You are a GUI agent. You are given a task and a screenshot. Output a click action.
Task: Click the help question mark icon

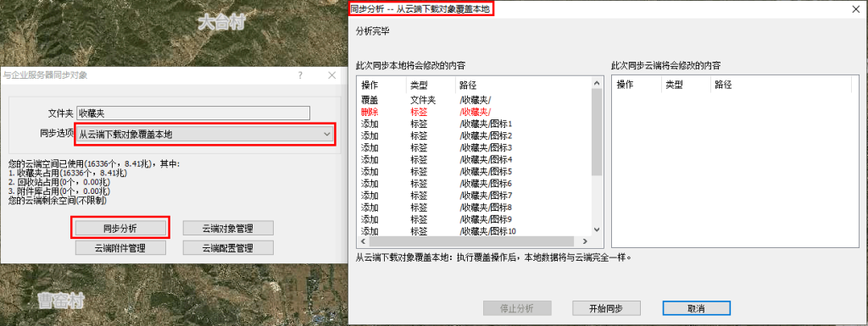point(300,75)
